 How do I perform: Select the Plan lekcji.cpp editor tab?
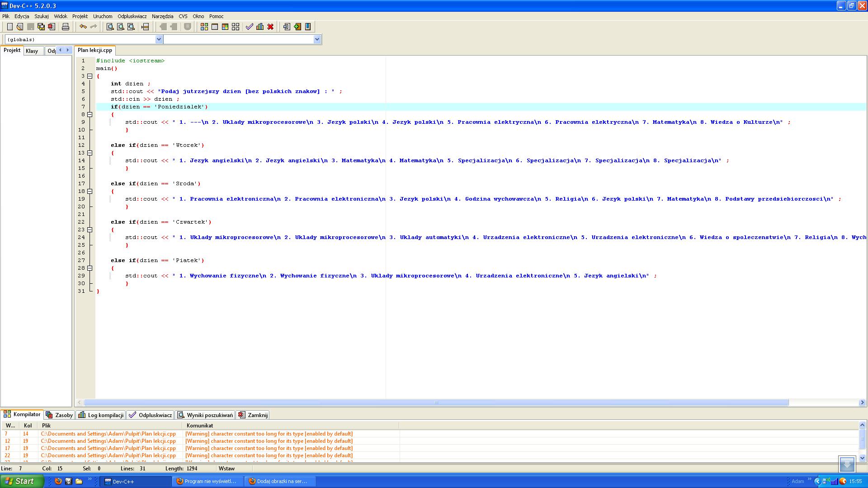pos(95,50)
